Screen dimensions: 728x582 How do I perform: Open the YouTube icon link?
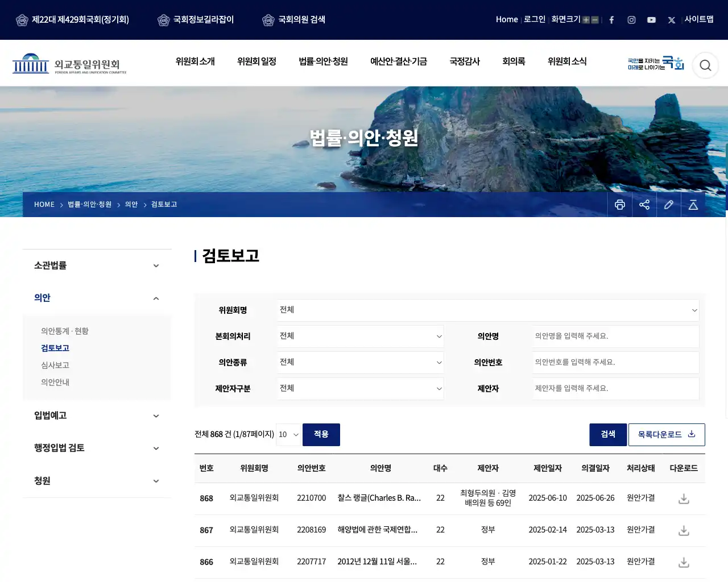click(651, 20)
